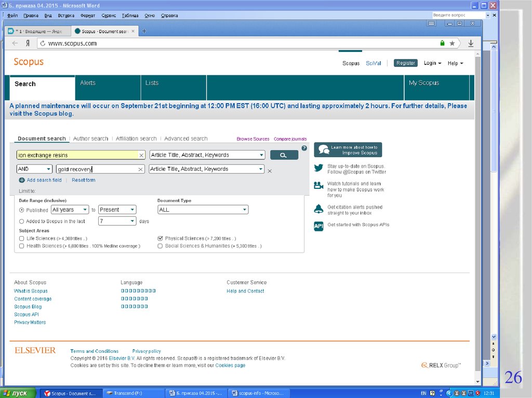This screenshot has height=398, width=532.
Task: Click 'Learn more about how to Improve Scopus'
Action: click(x=348, y=150)
